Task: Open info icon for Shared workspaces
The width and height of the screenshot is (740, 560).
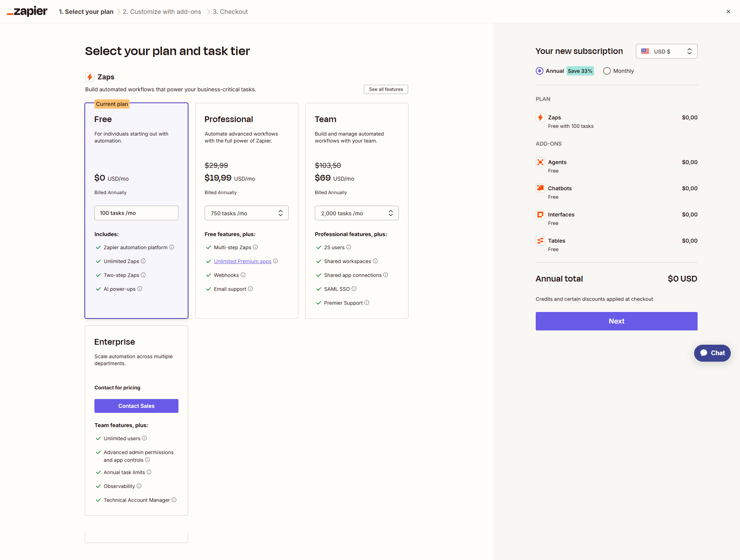Action: 375,261
